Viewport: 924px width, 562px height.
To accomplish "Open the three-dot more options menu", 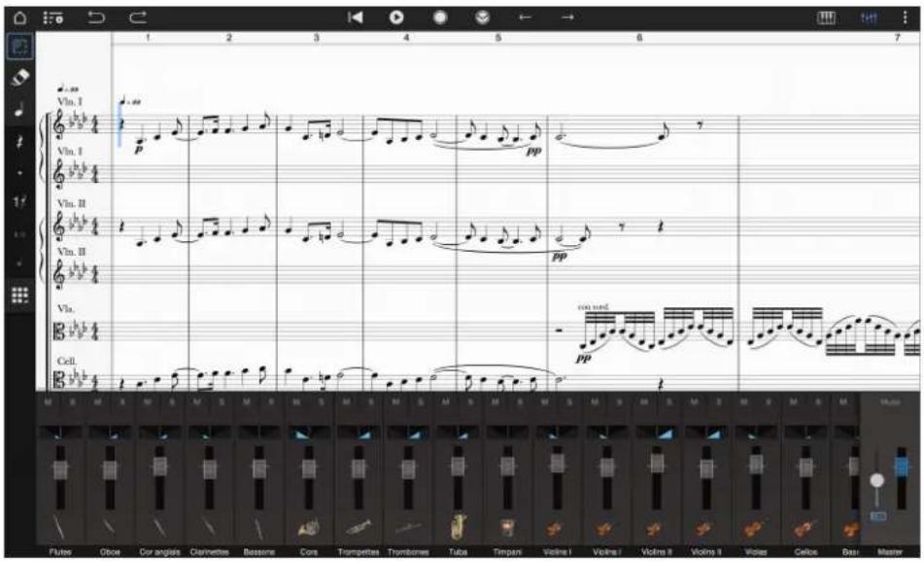I will click(906, 18).
